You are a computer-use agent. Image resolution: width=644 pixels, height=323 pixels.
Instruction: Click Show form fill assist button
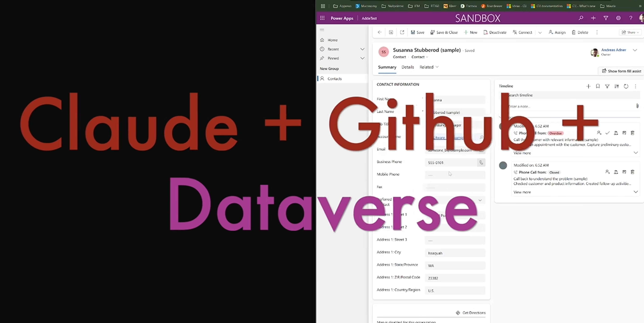[622, 71]
